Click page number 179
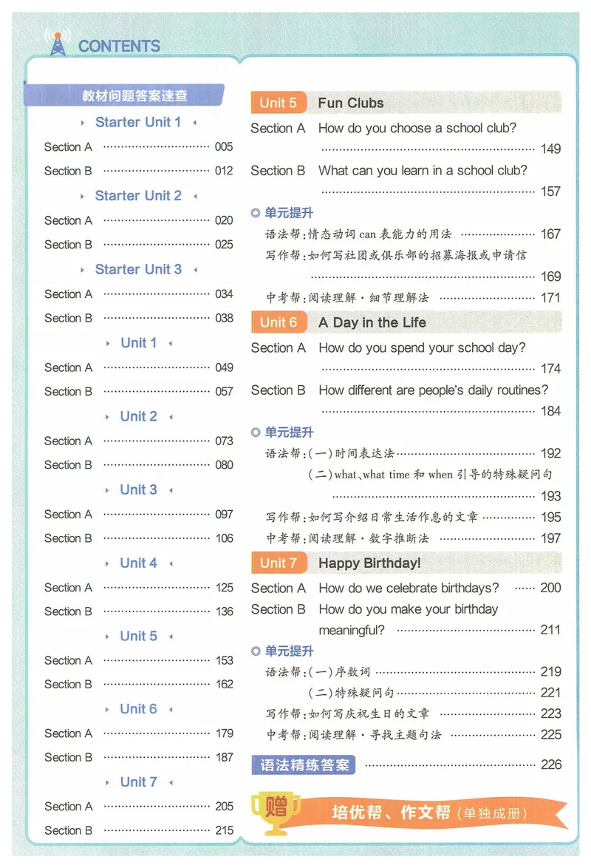The height and width of the screenshot is (868, 591). coord(224,733)
